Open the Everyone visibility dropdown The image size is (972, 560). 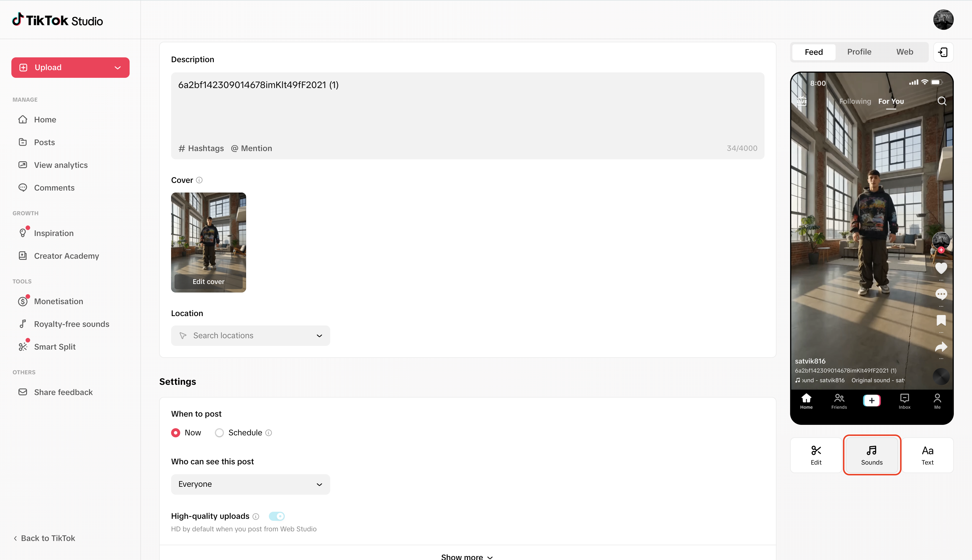250,484
